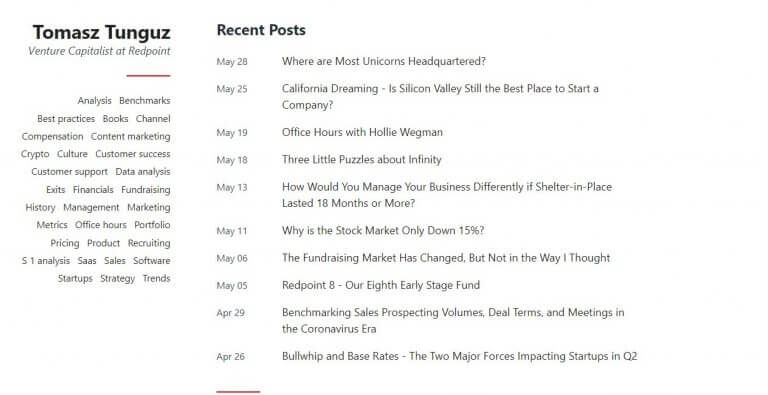Open the Fundraising Market Has Changed post
This screenshot has height=395, width=768.
point(446,258)
